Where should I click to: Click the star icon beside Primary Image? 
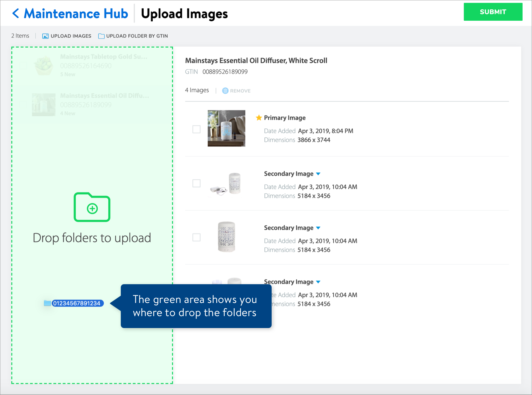click(258, 118)
